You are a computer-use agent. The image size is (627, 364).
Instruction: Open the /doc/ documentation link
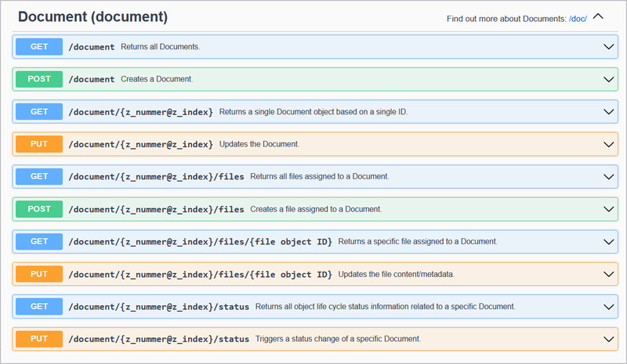pyautogui.click(x=578, y=19)
